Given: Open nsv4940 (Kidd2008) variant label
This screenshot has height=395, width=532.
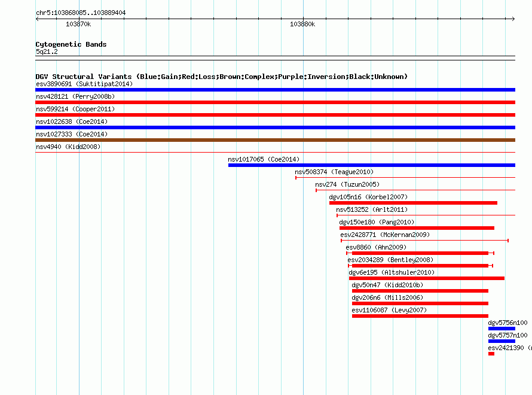Looking at the screenshot, I should (68, 147).
